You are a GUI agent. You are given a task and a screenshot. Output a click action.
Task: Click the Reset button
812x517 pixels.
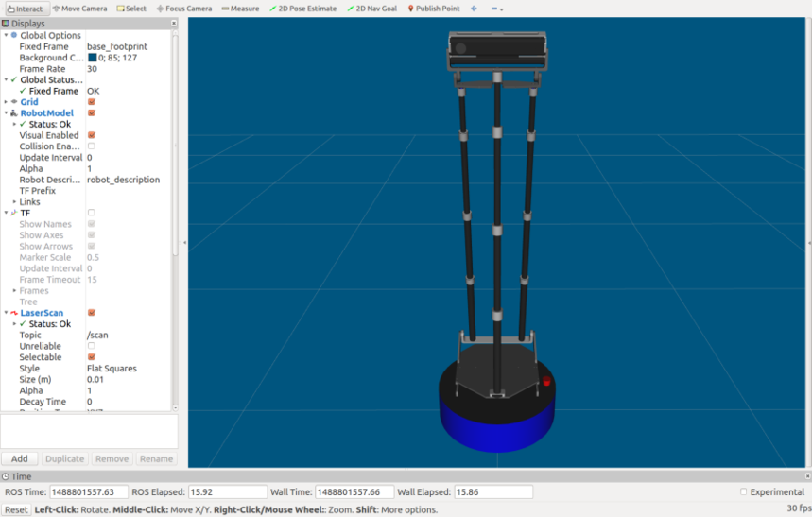(16, 509)
